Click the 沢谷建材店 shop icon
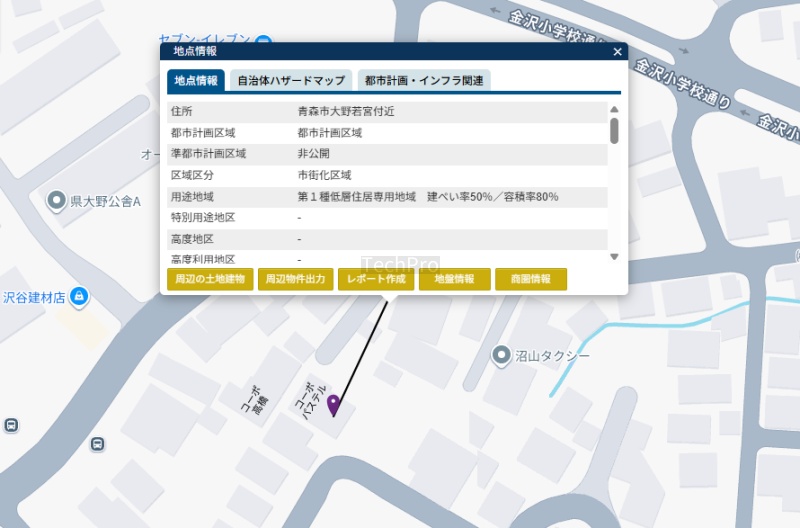800x528 pixels. pyautogui.click(x=79, y=297)
